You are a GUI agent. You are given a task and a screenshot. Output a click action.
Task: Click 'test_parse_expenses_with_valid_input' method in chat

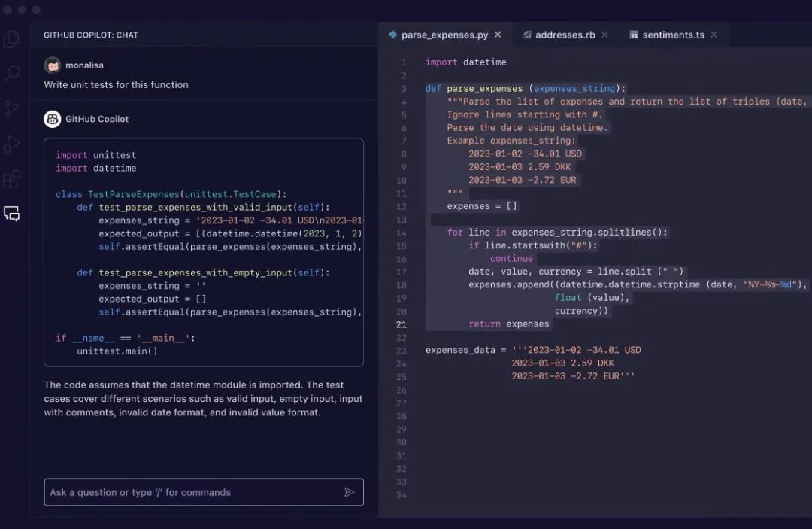(196, 207)
